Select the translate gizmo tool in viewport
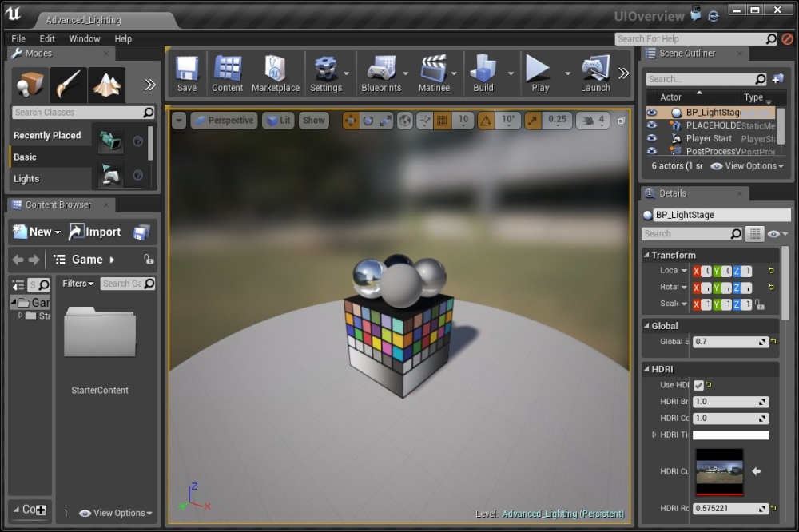 tap(351, 121)
